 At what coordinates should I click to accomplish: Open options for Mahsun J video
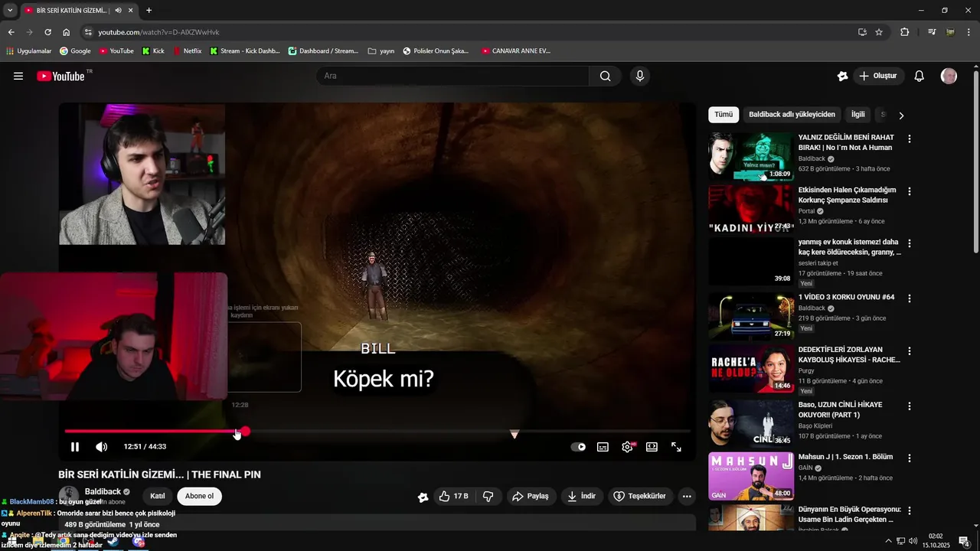(x=910, y=458)
